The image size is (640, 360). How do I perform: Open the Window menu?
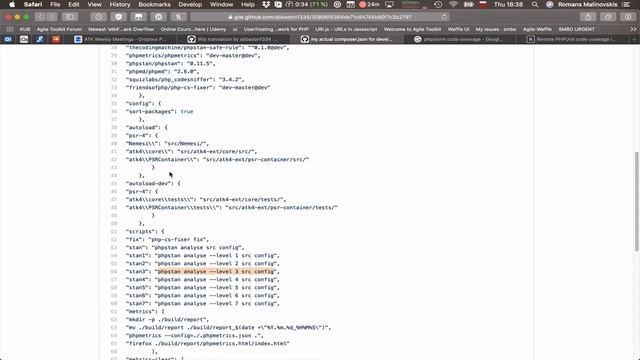[x=221, y=4]
